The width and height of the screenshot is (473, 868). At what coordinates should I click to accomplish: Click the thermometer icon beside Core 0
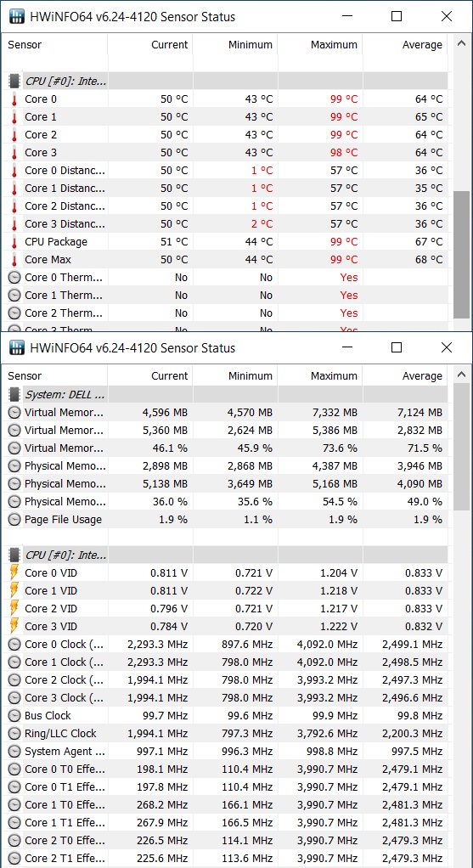[14, 99]
